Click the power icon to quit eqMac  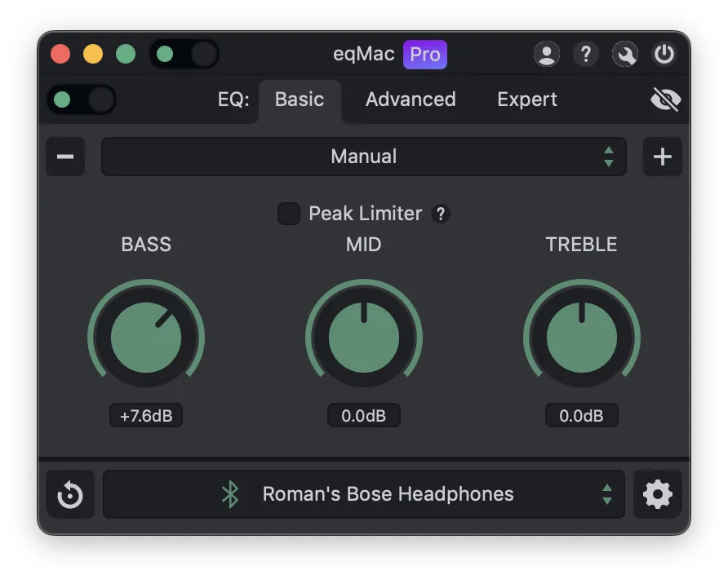[664, 55]
